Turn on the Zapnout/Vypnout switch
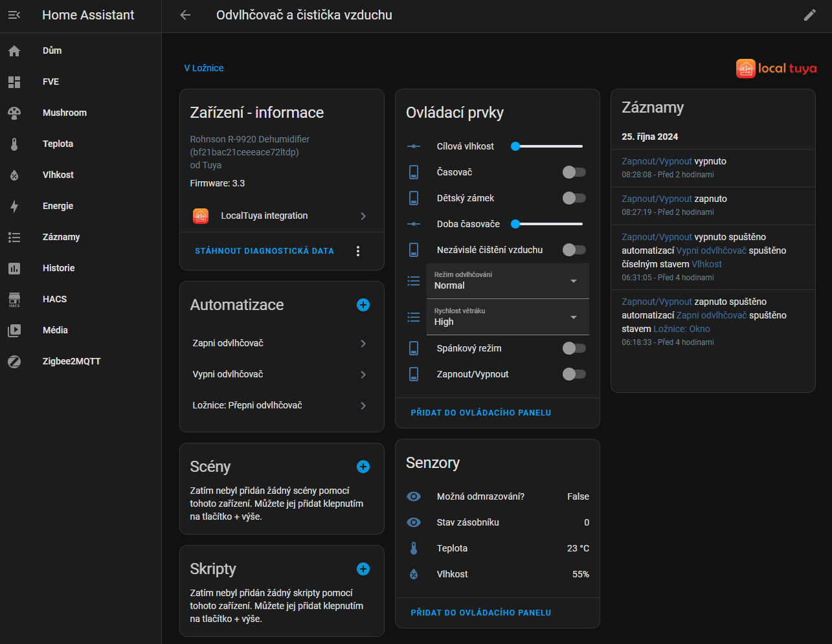The width and height of the screenshot is (832, 644). [574, 374]
